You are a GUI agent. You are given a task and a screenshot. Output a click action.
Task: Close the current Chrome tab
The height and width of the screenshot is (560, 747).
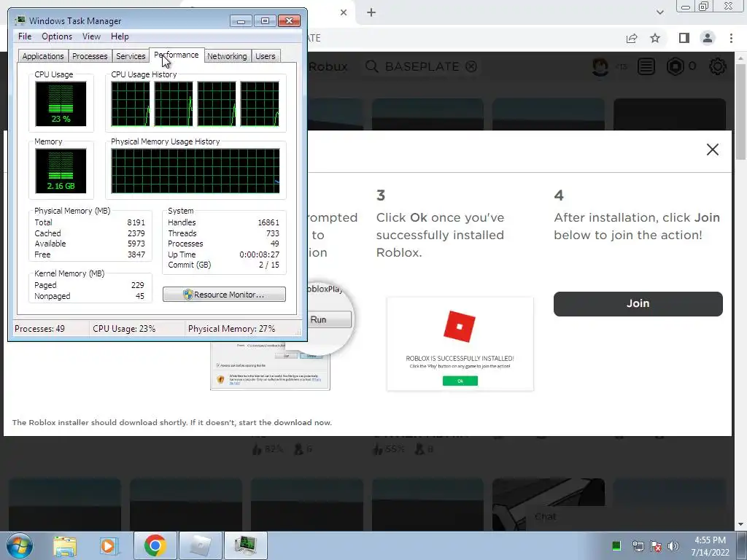pos(344,12)
